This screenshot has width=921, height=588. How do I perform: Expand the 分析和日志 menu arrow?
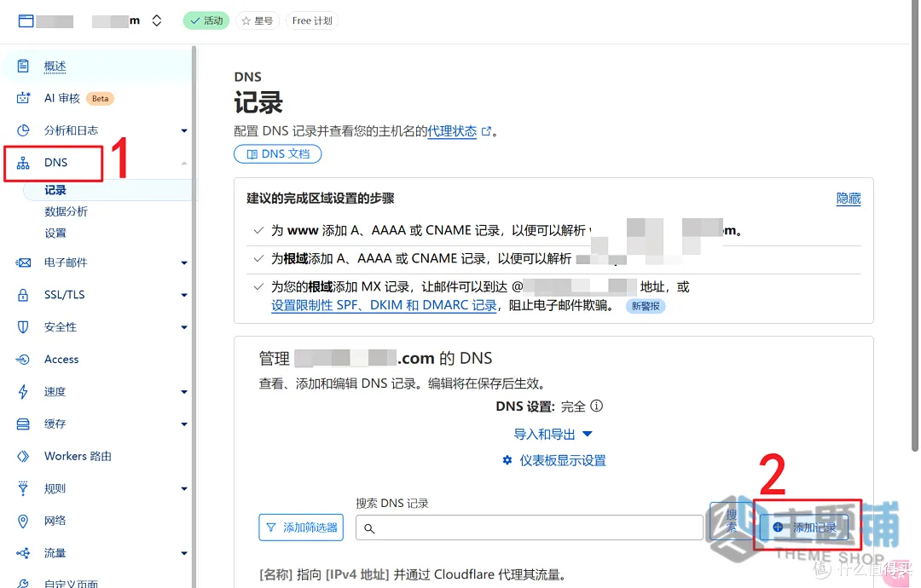[184, 131]
